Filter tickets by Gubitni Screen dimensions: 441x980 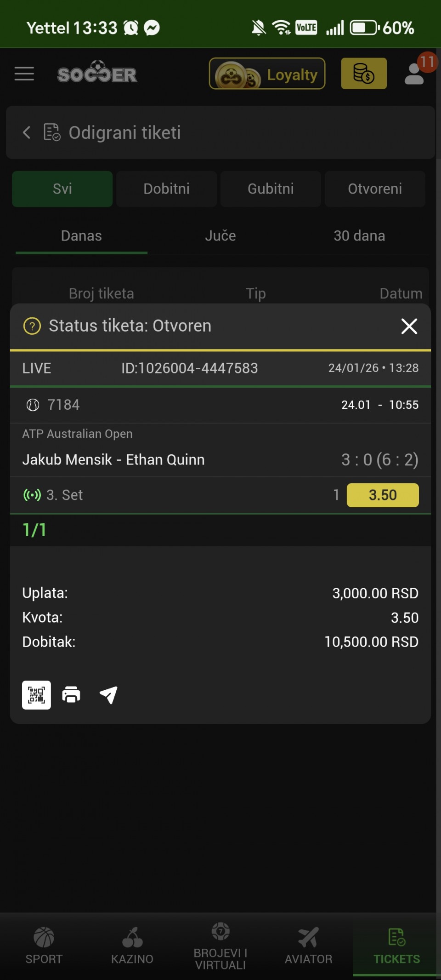pos(271,189)
